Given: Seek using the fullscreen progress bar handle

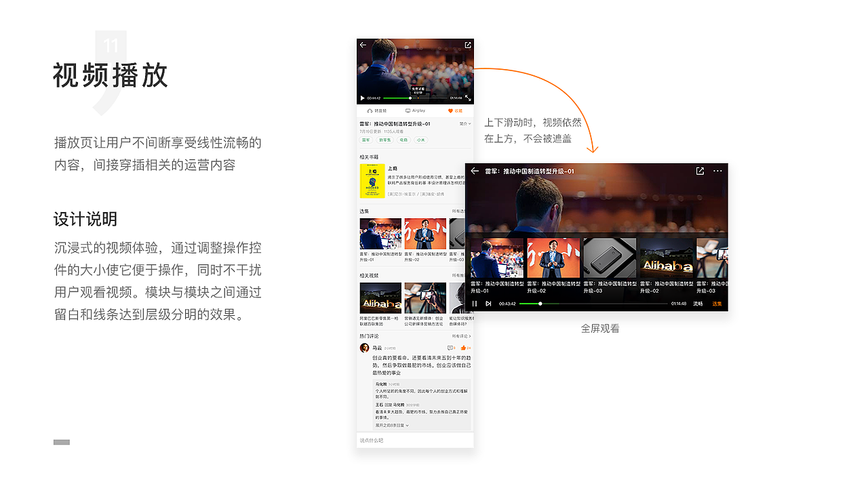Looking at the screenshot, I should coord(540,304).
